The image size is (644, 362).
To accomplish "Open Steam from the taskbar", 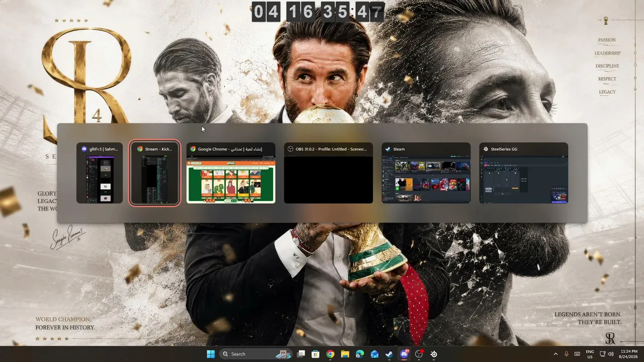I will 389,354.
